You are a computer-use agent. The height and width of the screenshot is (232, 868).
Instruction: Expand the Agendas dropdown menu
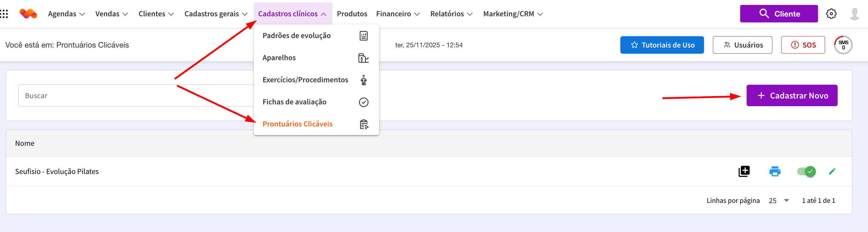[x=66, y=14]
